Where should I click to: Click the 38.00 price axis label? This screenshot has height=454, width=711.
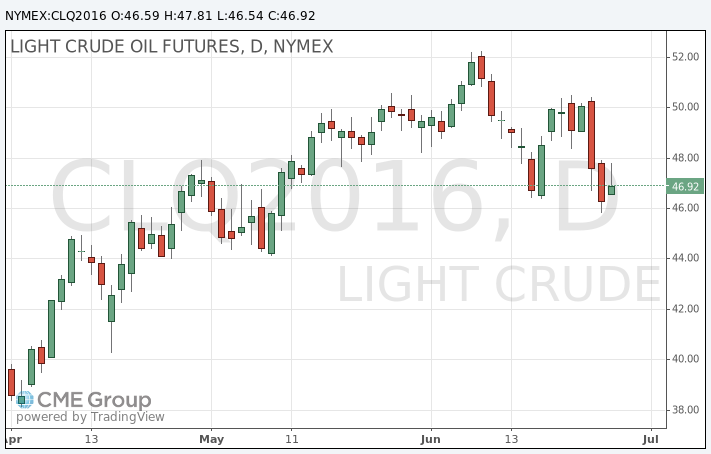click(x=685, y=410)
